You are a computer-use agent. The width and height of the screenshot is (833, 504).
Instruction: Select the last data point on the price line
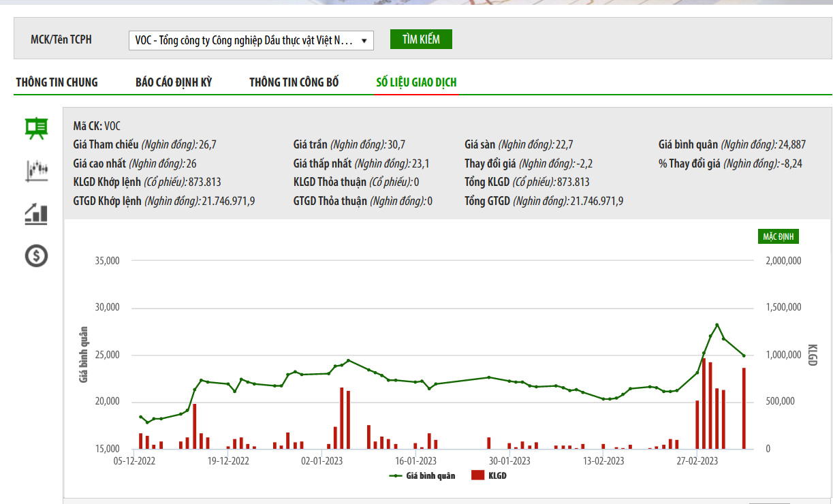(x=744, y=356)
